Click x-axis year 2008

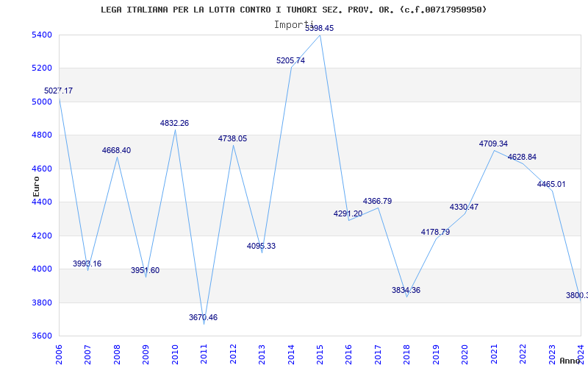pyautogui.click(x=117, y=354)
